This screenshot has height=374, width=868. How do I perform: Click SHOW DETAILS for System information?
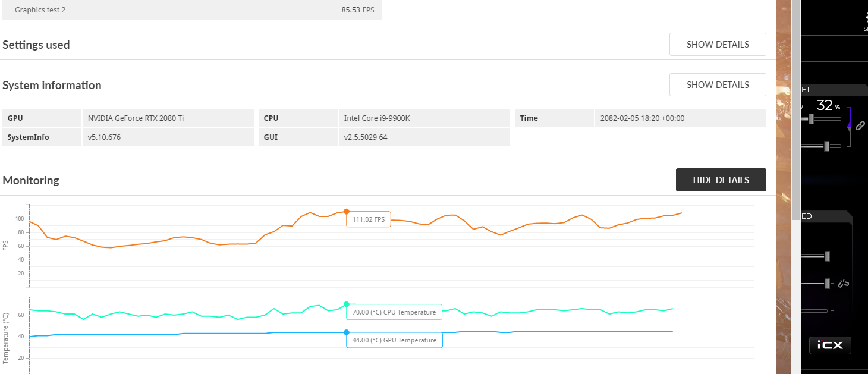click(718, 85)
